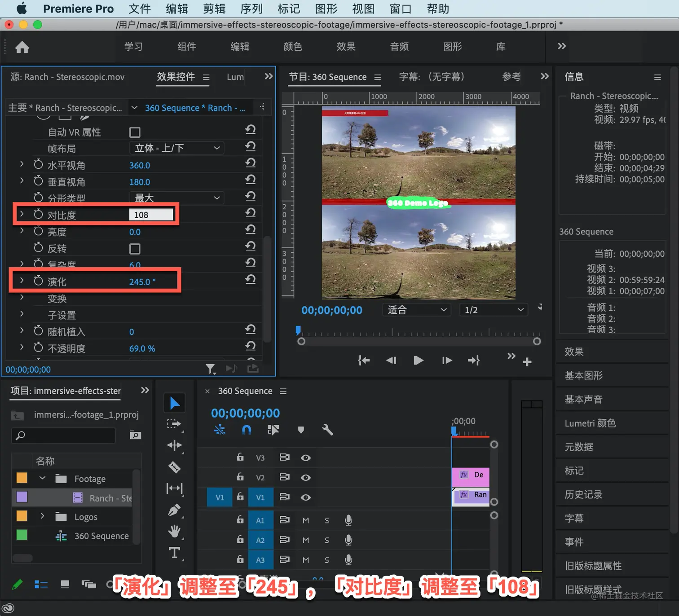Screen dimensions: 679x616
Task: Open the Home screen icon
Action: (22, 47)
